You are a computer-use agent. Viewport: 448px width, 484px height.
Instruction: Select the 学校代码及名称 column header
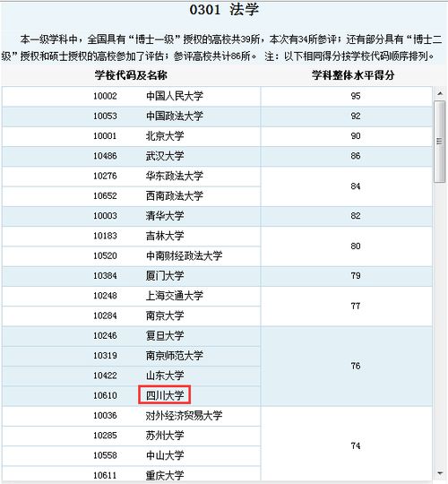click(x=131, y=75)
